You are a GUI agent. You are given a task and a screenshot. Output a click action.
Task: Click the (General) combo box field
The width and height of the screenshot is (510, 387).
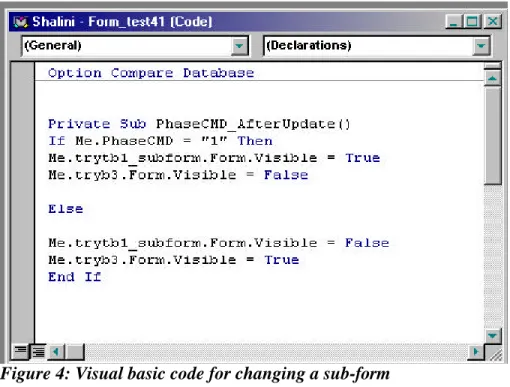click(x=135, y=46)
